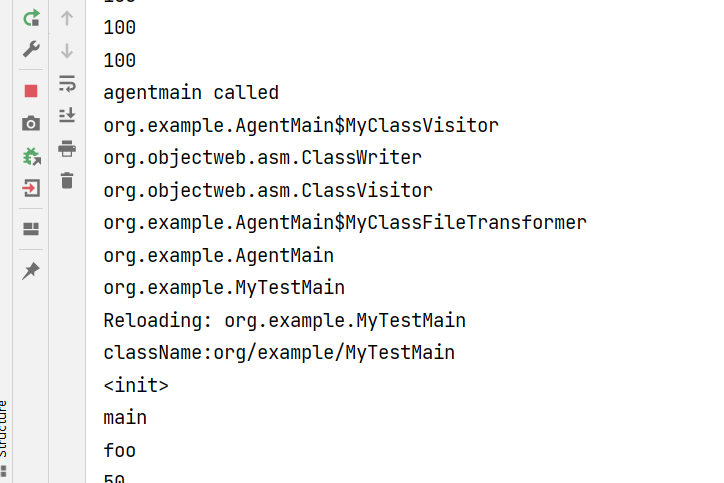
Task: Click the red Exit icon
Action: tap(31, 188)
